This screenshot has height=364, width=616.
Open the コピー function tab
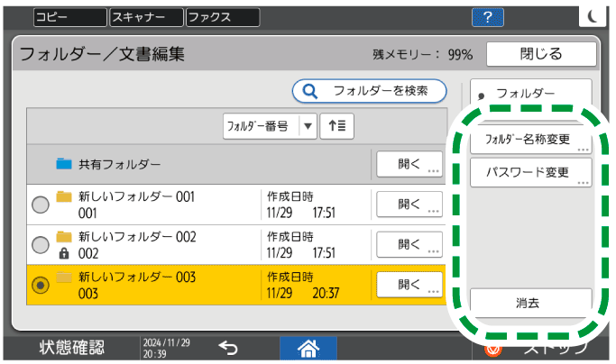point(70,17)
